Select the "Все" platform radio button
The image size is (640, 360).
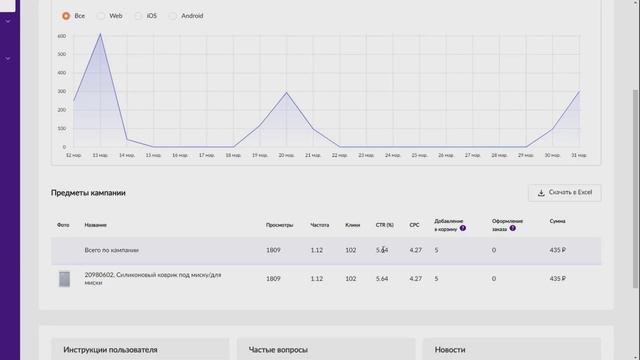click(66, 16)
